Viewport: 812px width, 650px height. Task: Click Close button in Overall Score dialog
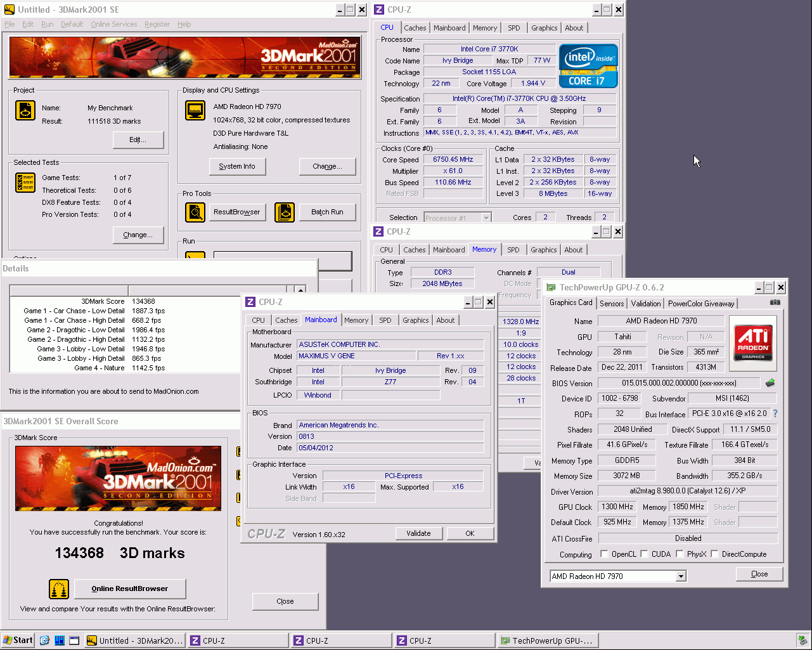coord(285,601)
